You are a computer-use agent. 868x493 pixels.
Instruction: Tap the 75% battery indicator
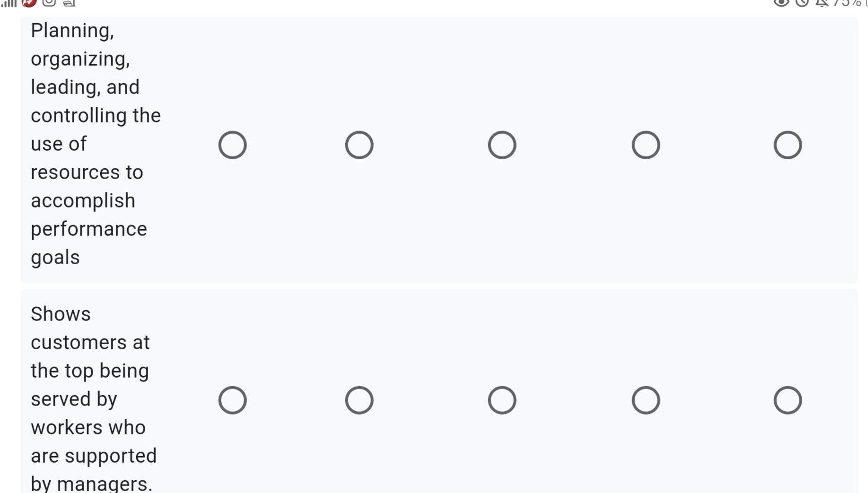[848, 3]
